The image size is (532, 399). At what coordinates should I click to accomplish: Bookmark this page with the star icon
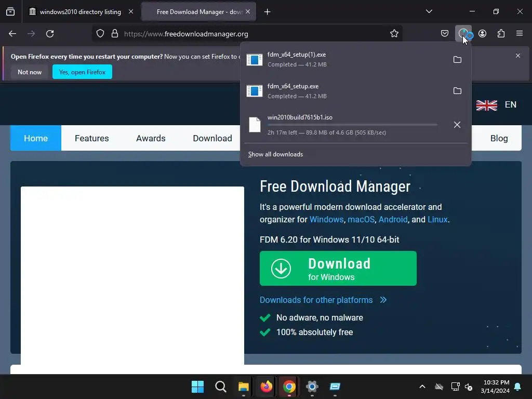tap(394, 34)
